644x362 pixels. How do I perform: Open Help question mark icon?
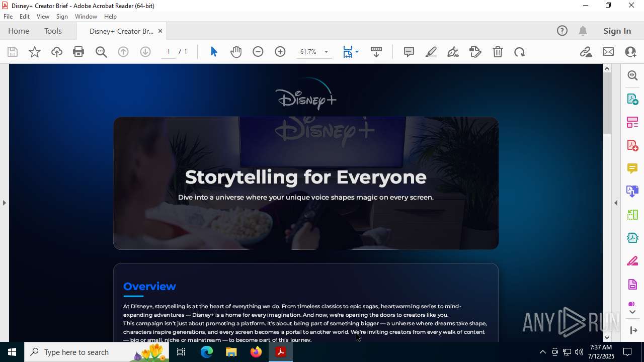click(x=562, y=31)
